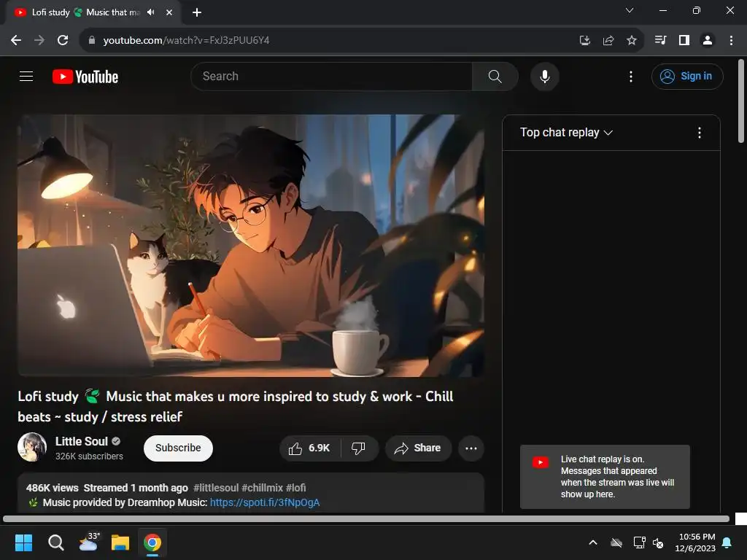Start voice search with microphone icon
The image size is (747, 560).
(x=544, y=76)
